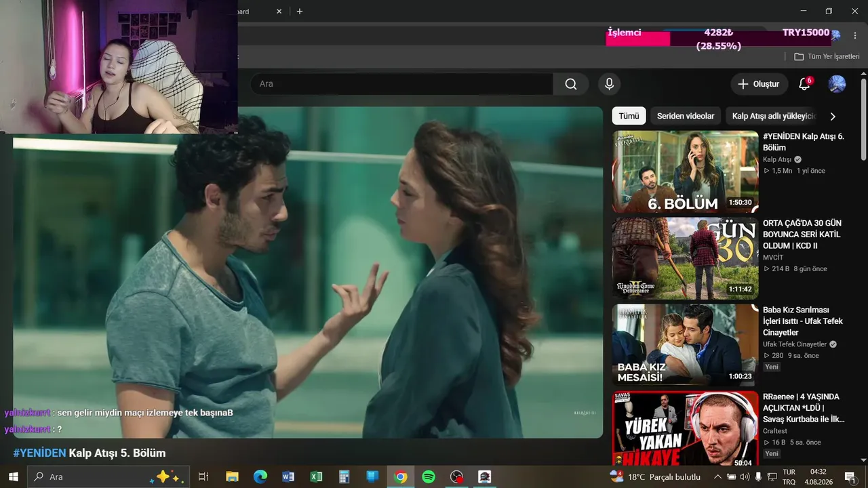This screenshot has width=868, height=488.
Task: Open Microsoft Word from the taskbar
Action: coord(288,476)
